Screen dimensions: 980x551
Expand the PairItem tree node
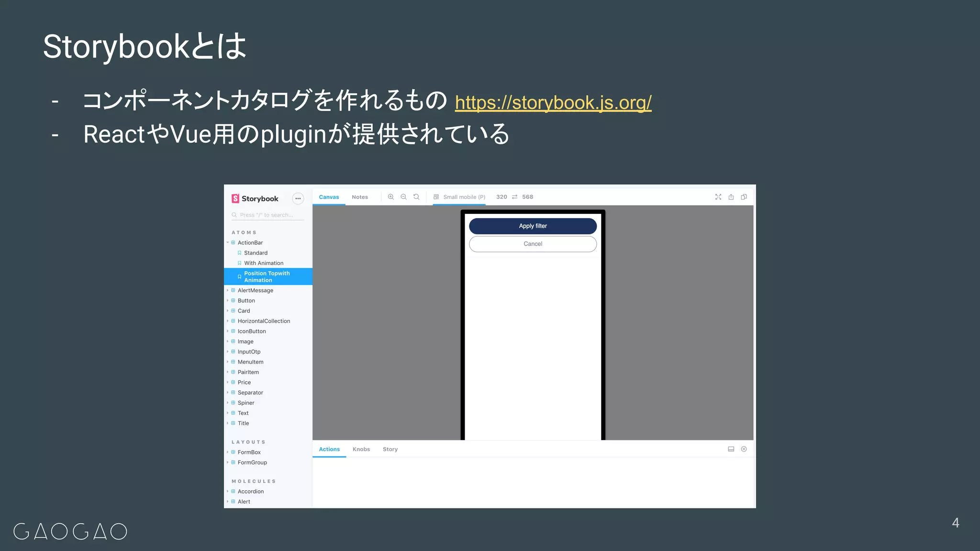pos(228,372)
